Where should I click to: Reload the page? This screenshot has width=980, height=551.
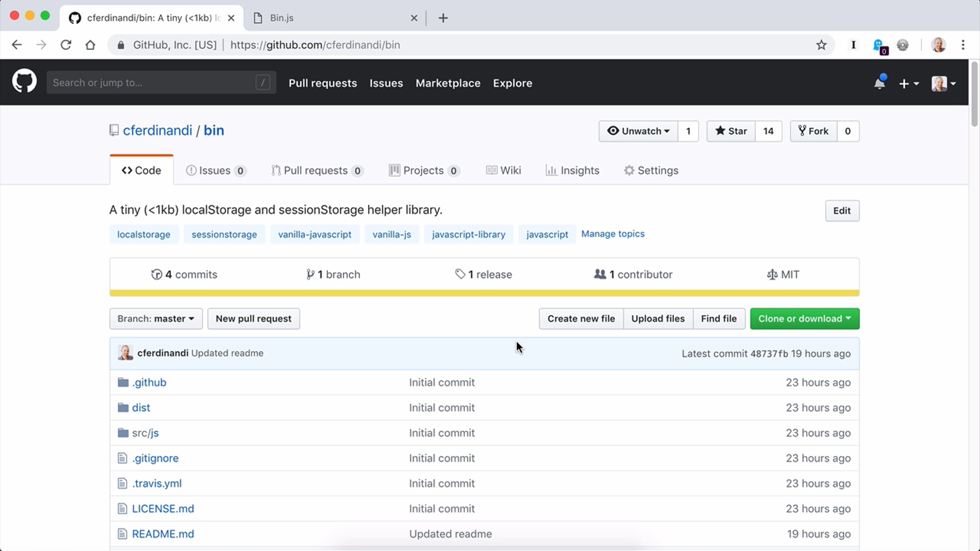66,45
